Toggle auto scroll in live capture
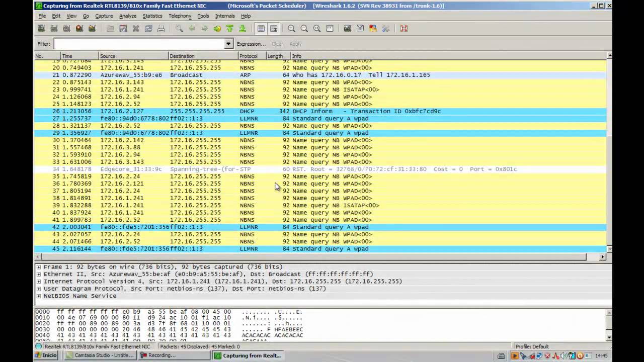The width and height of the screenshot is (644, 362). click(274, 29)
